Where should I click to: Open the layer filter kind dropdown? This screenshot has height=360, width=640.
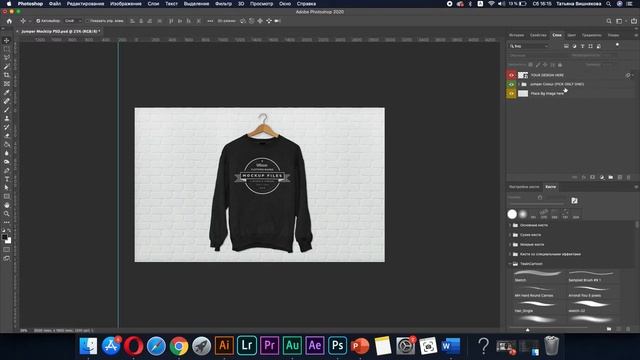tap(529, 46)
